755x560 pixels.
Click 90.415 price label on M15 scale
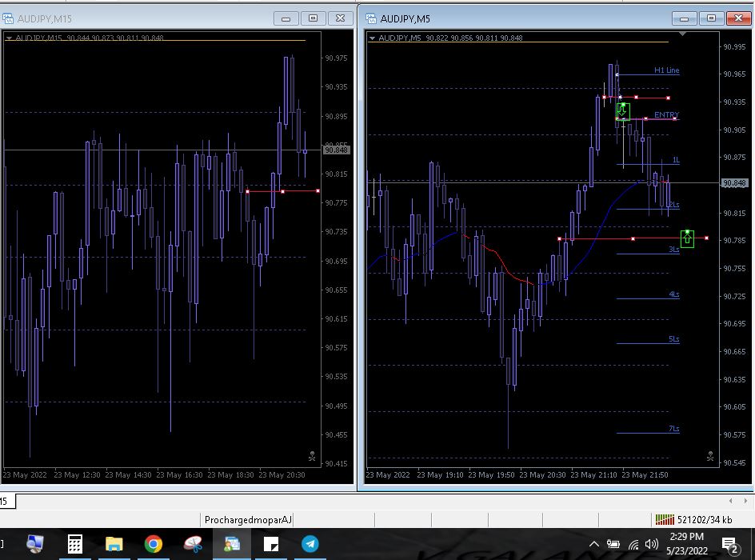(x=336, y=464)
